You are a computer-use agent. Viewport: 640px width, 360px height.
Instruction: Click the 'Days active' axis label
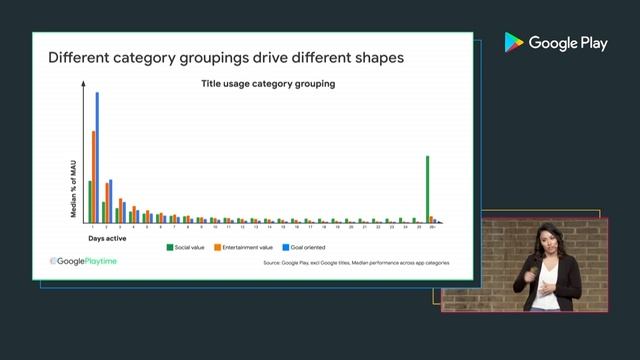(x=107, y=238)
